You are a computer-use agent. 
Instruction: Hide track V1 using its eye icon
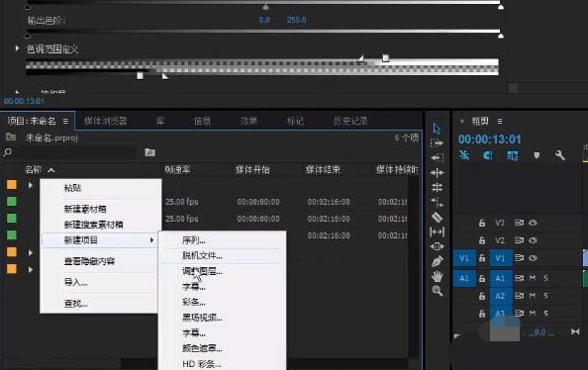[533, 258]
